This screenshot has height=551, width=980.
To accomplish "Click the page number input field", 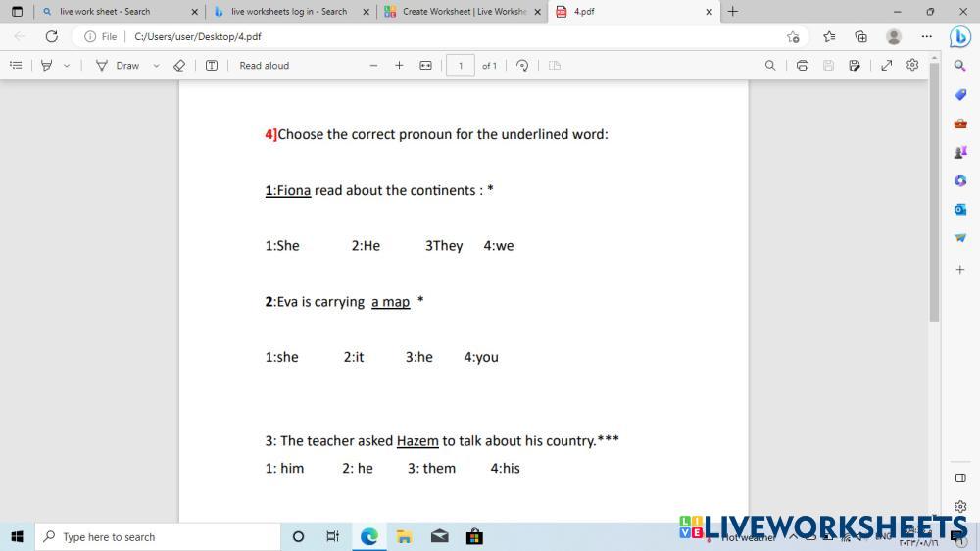I will click(461, 66).
